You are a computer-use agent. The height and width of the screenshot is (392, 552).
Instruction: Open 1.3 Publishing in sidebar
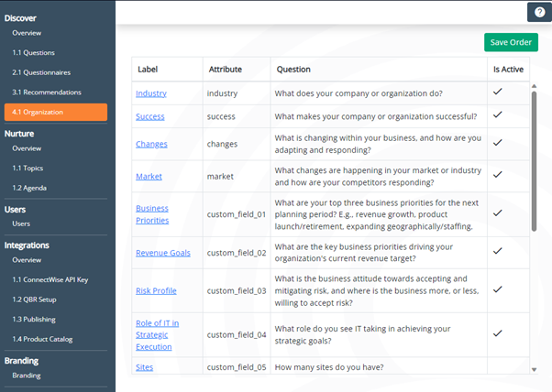click(x=34, y=320)
